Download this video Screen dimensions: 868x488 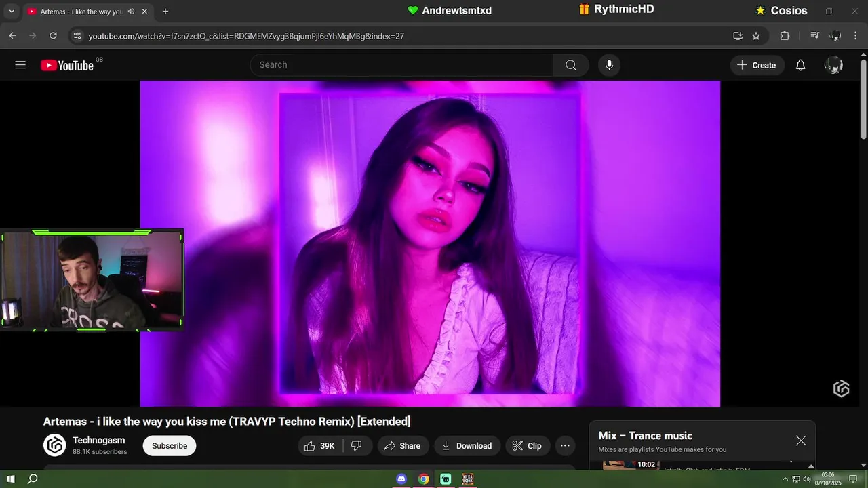point(467,446)
